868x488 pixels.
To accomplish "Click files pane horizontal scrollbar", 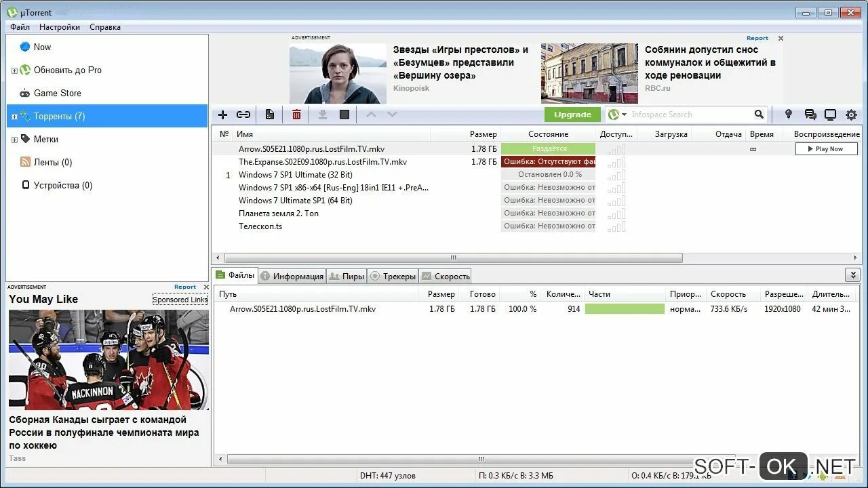I will click(481, 459).
